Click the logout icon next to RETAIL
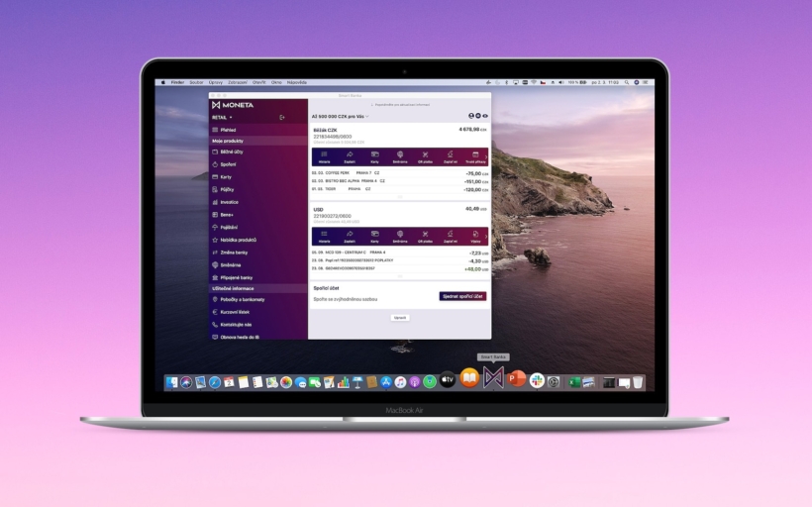The image size is (812, 507). pyautogui.click(x=282, y=117)
